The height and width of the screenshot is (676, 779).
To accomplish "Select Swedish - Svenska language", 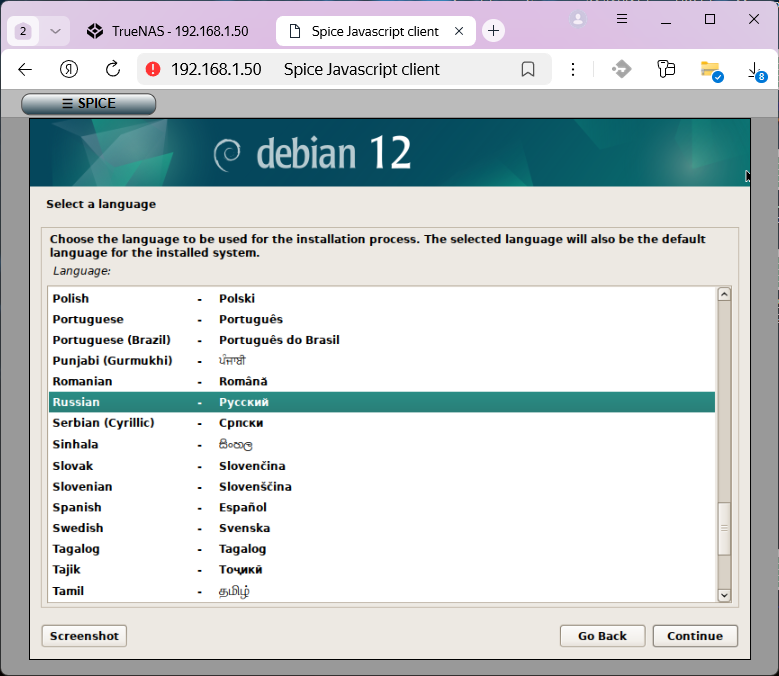I will [x=382, y=528].
